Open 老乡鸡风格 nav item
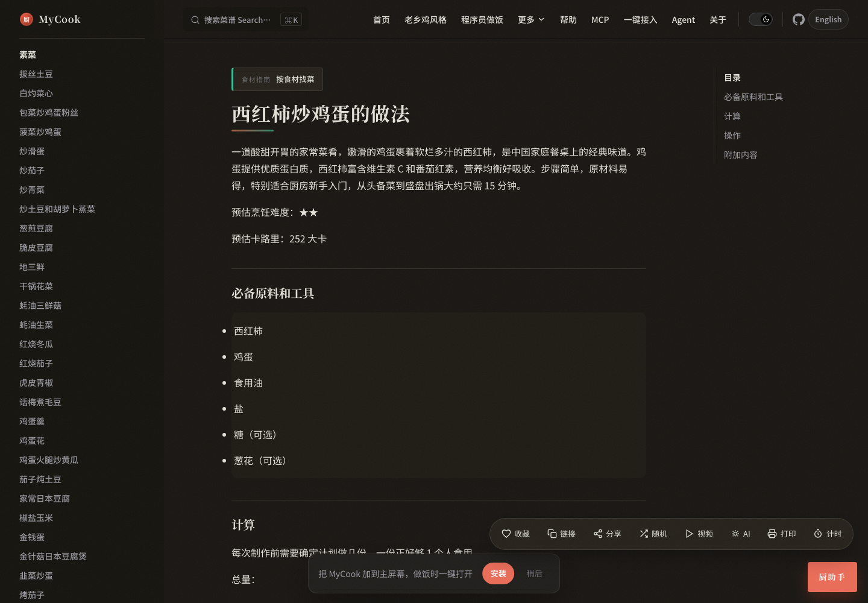This screenshot has width=868, height=603. tap(426, 20)
